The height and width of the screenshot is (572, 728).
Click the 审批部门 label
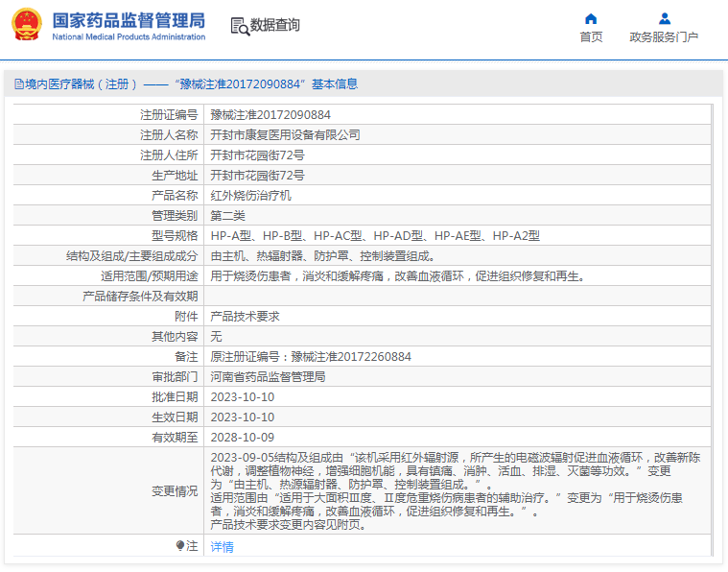point(175,377)
